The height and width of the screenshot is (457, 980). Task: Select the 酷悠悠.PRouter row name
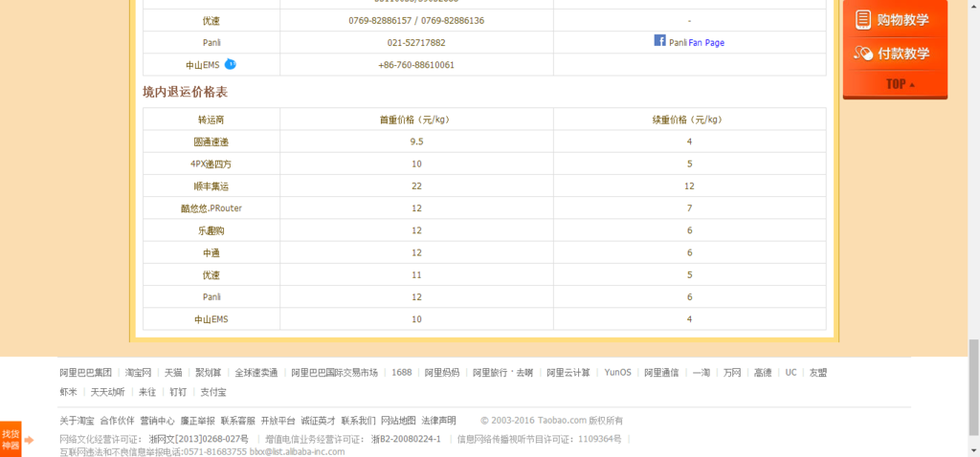pyautogui.click(x=212, y=208)
